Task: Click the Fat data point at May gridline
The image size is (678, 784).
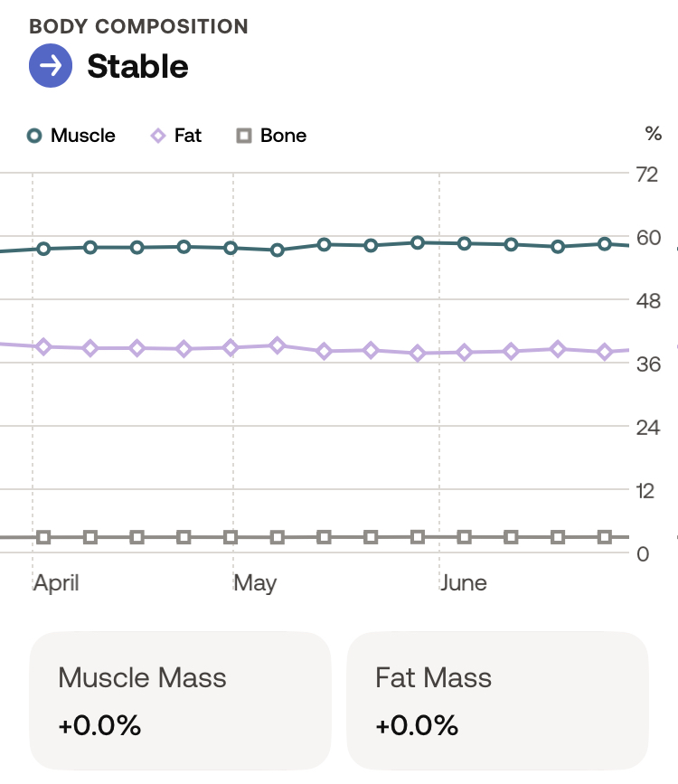Action: click(x=231, y=347)
